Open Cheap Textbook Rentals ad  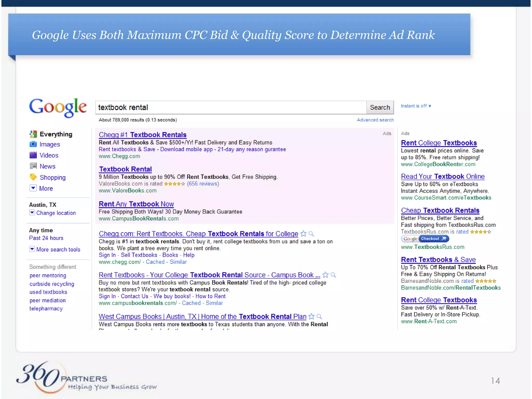click(440, 210)
